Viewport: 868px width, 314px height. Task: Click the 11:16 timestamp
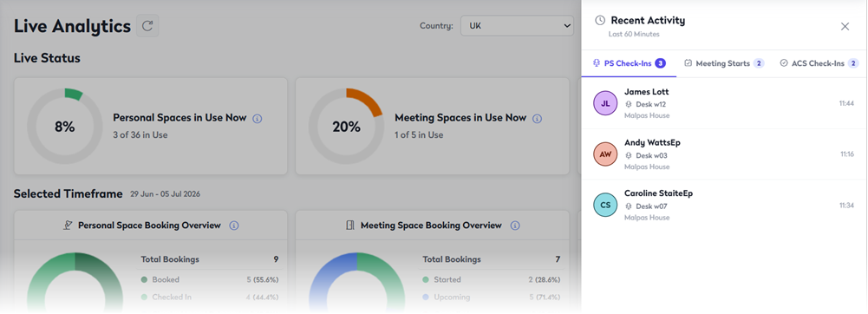click(847, 154)
